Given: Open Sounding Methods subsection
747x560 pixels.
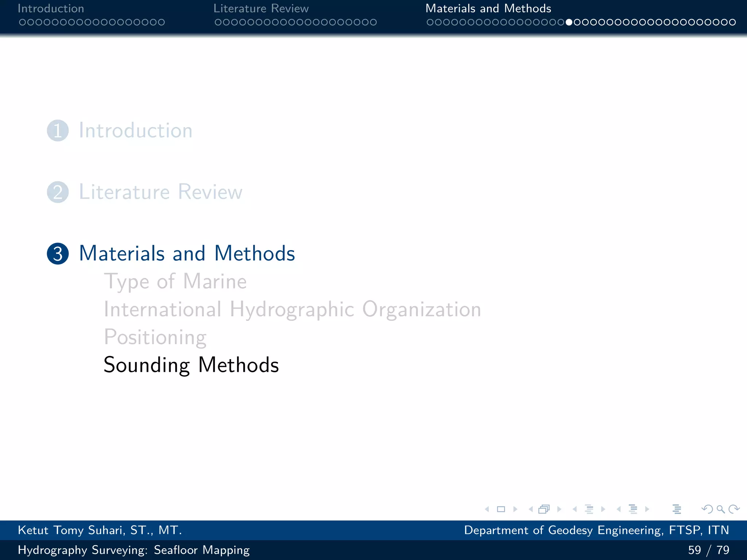Looking at the screenshot, I should (191, 365).
